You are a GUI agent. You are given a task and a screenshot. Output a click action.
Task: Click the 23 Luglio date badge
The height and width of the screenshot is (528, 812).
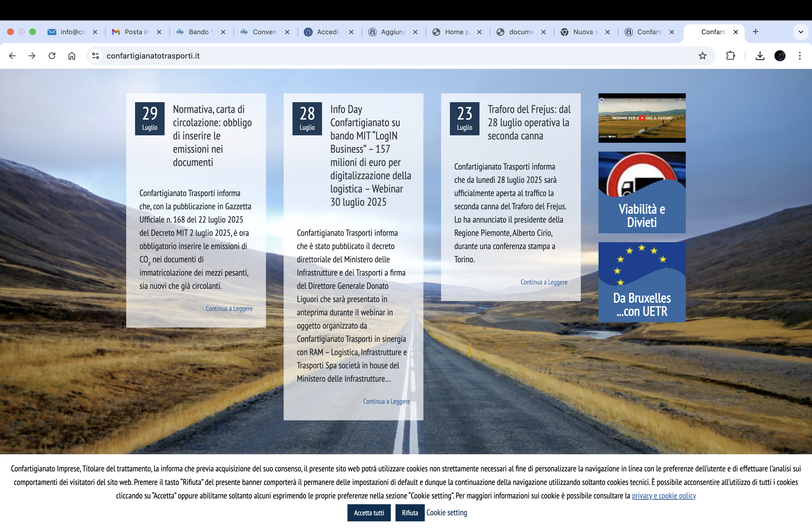465,119
